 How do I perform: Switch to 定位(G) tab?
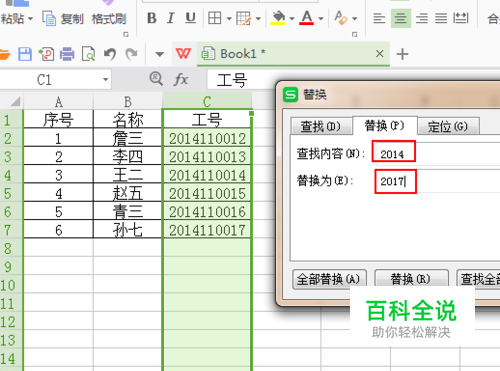(448, 126)
